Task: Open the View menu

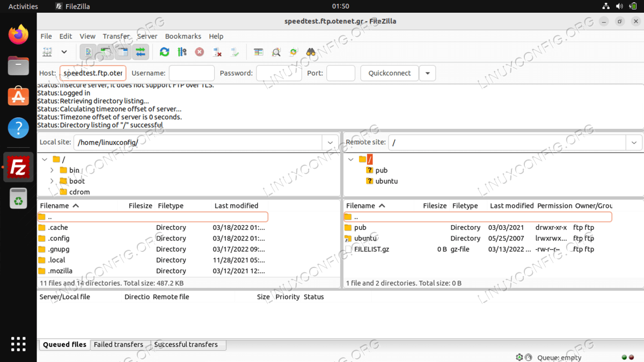Action: 87,36
